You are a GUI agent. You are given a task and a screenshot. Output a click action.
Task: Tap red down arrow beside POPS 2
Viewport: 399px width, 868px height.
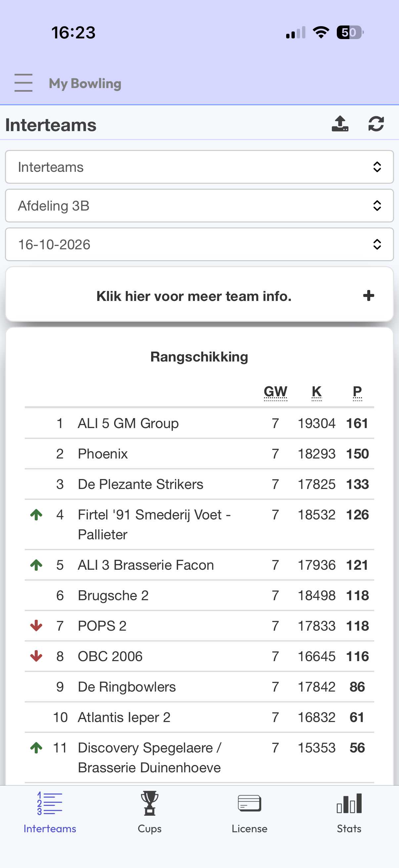pyautogui.click(x=36, y=626)
